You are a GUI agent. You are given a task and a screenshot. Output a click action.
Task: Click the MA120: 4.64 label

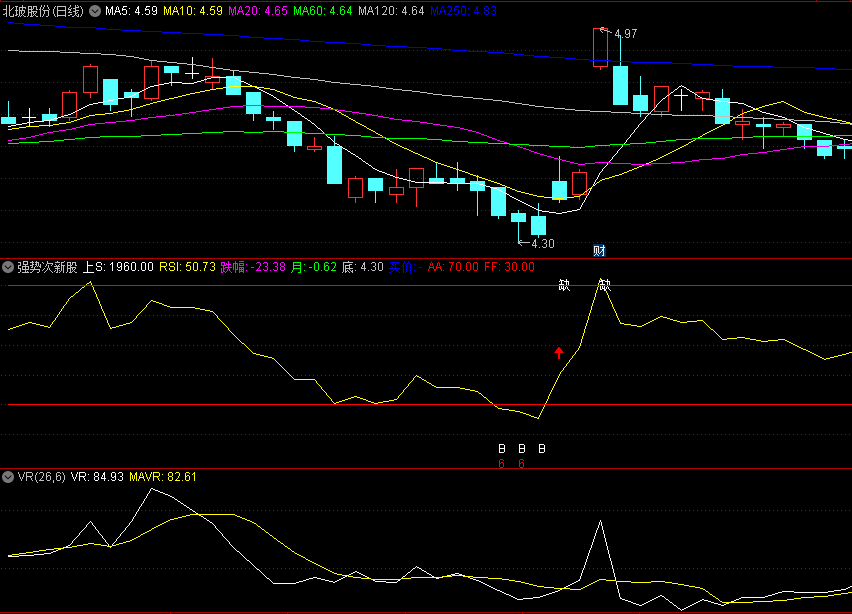(x=391, y=11)
